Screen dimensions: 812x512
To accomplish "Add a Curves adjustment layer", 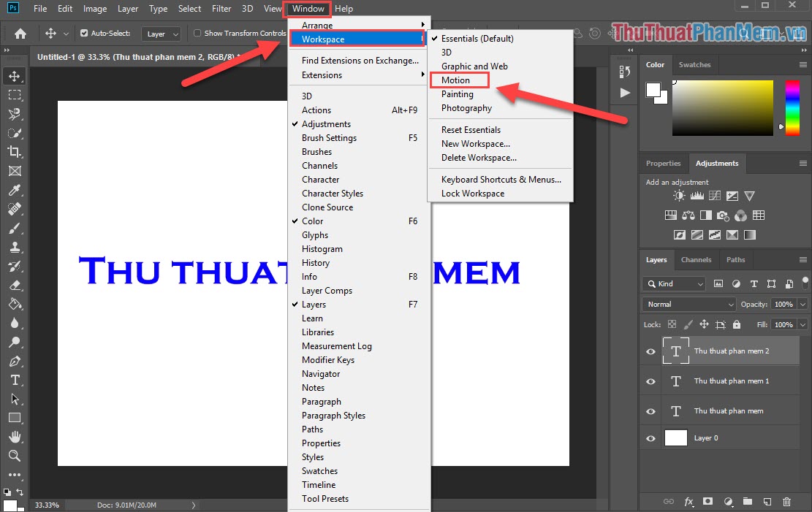I will [715, 195].
